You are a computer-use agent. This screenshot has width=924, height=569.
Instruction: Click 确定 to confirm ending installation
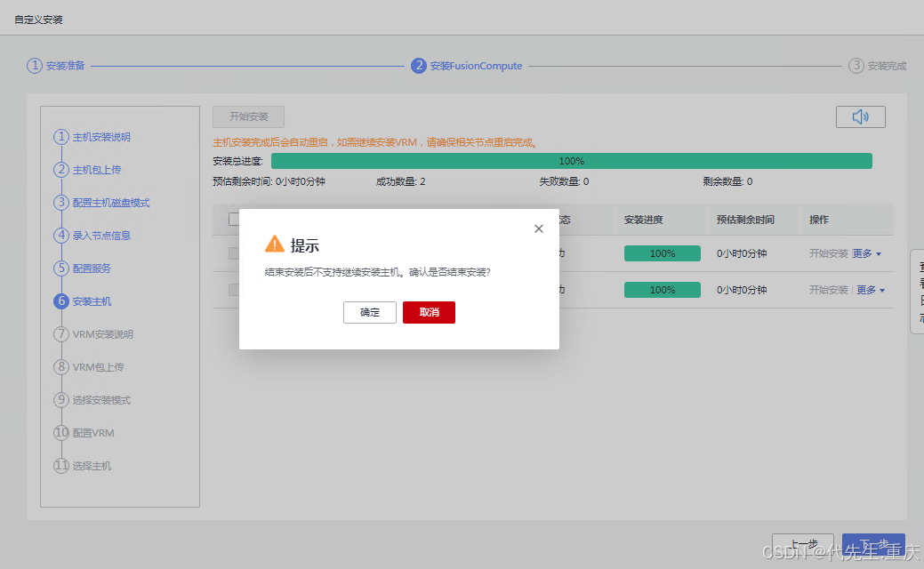click(369, 312)
